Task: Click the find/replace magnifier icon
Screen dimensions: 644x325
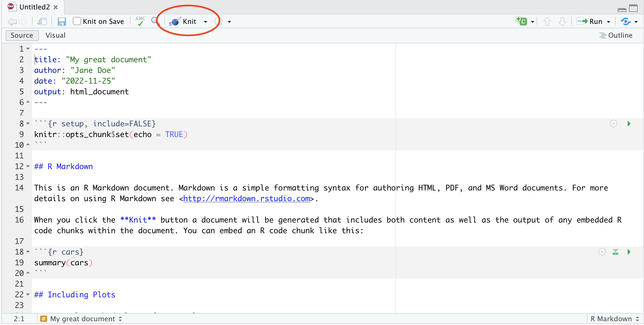Action: (x=155, y=21)
